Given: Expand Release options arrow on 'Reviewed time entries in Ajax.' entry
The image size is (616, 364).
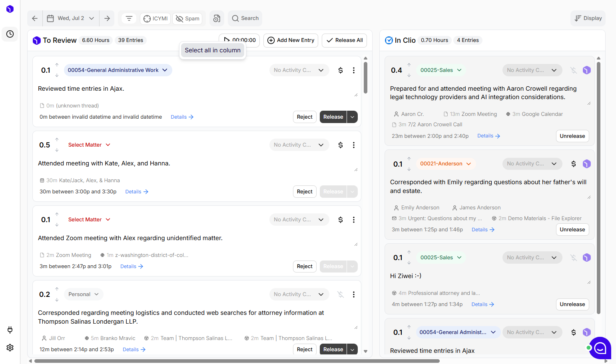Looking at the screenshot, I should [352, 117].
